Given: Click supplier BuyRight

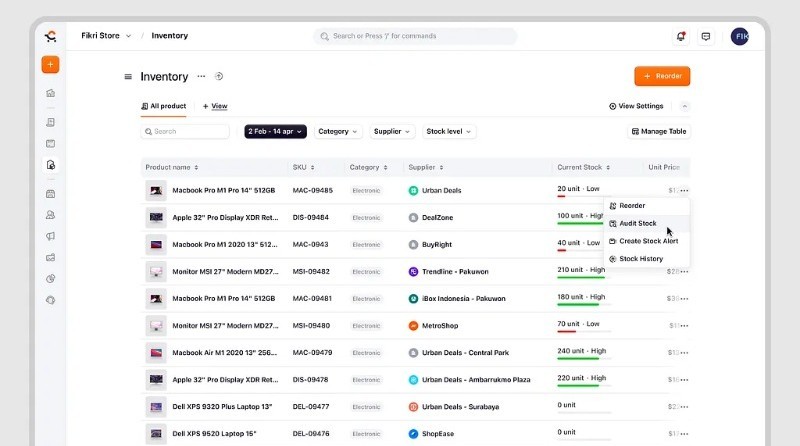Looking at the screenshot, I should click(x=437, y=244).
